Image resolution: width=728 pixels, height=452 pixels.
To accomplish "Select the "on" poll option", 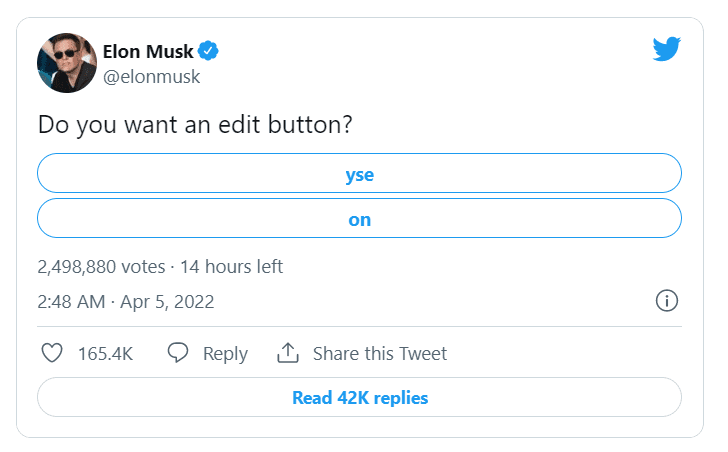I will 359,219.
